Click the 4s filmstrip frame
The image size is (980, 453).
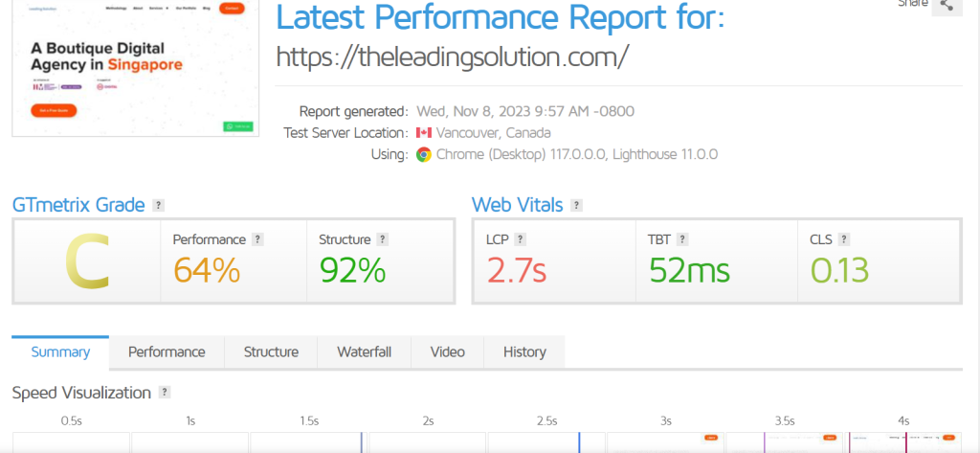(903, 442)
